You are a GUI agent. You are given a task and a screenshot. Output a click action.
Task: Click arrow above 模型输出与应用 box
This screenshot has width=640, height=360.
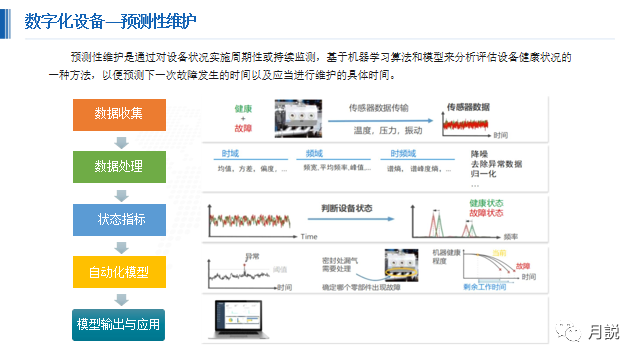[121, 300]
